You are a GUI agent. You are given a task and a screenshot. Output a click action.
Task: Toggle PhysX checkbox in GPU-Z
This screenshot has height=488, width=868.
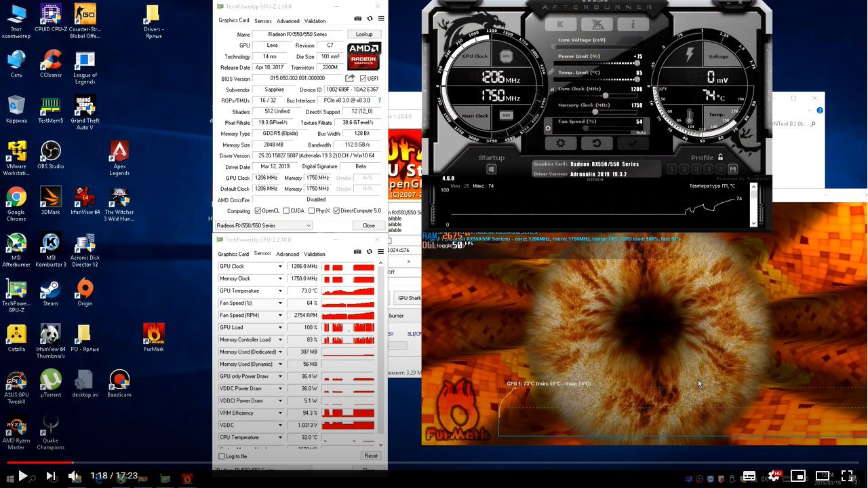tap(311, 211)
